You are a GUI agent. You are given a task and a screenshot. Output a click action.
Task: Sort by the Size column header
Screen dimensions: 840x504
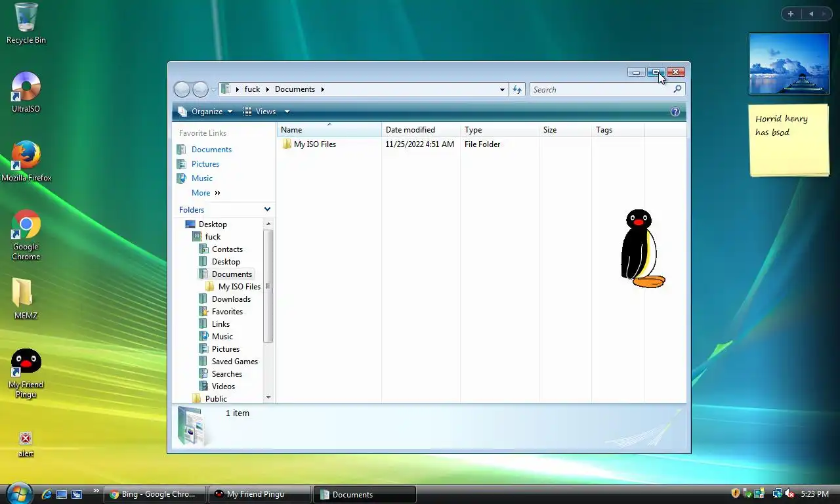(565, 130)
